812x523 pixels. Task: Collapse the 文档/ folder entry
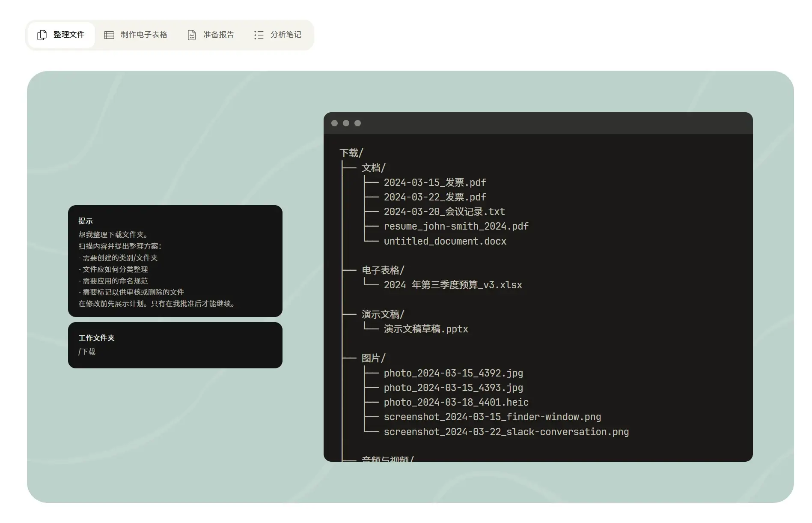(373, 168)
